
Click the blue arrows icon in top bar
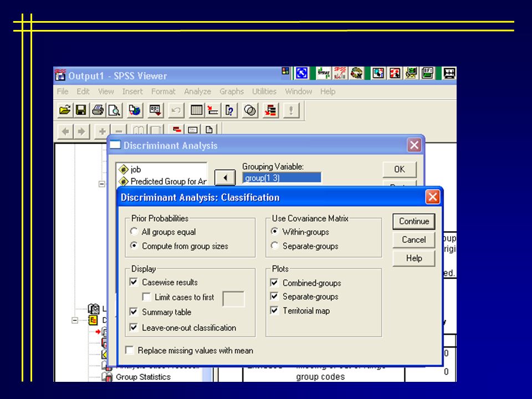(301, 73)
